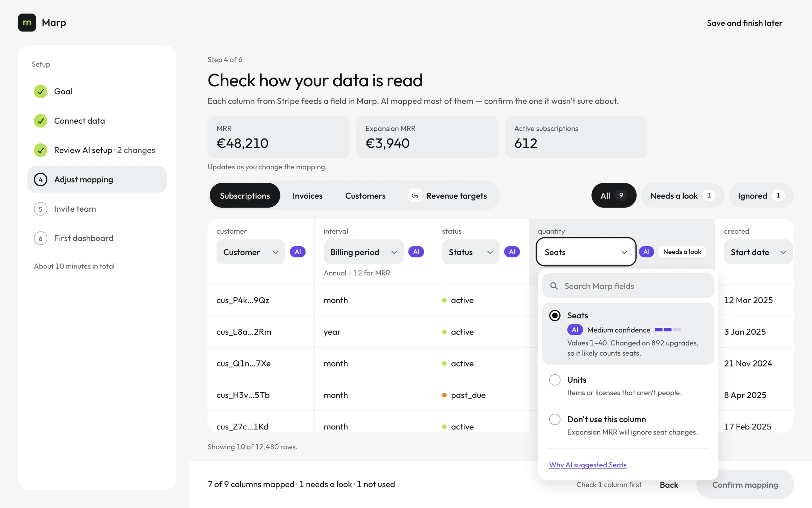Switch to the Subscriptions tab
The width and height of the screenshot is (812, 508).
coord(245,196)
